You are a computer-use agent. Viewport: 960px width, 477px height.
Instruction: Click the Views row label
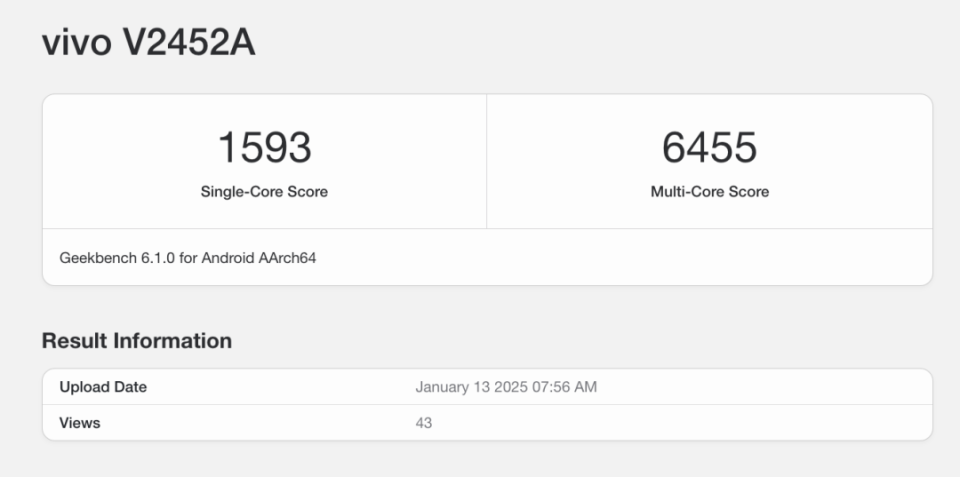(x=80, y=423)
